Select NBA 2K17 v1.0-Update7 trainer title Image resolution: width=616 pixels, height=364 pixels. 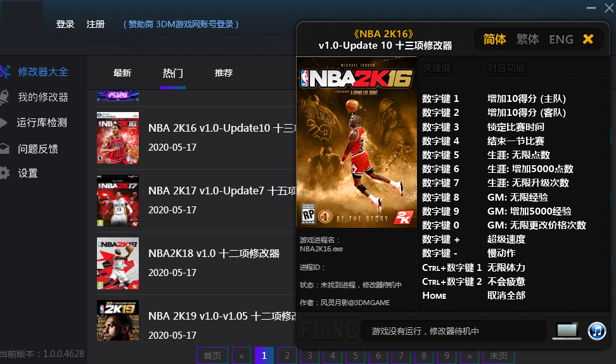tap(222, 191)
